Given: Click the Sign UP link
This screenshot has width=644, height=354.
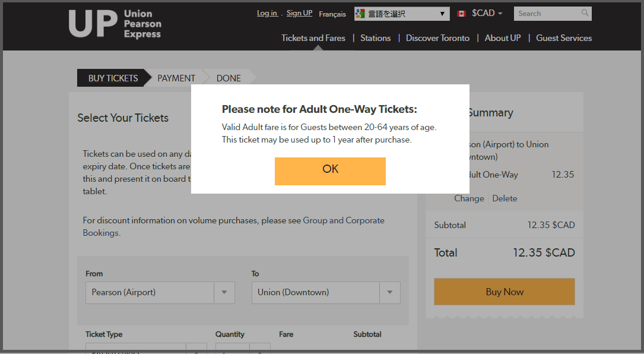Looking at the screenshot, I should [299, 13].
